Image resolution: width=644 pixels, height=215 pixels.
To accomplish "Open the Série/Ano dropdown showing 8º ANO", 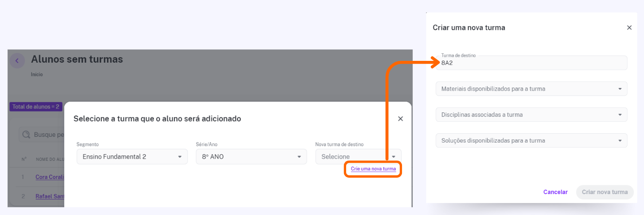I will [x=251, y=156].
